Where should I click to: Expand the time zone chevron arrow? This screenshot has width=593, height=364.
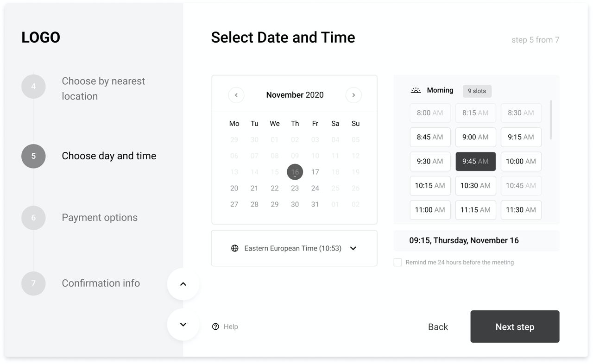coord(353,248)
